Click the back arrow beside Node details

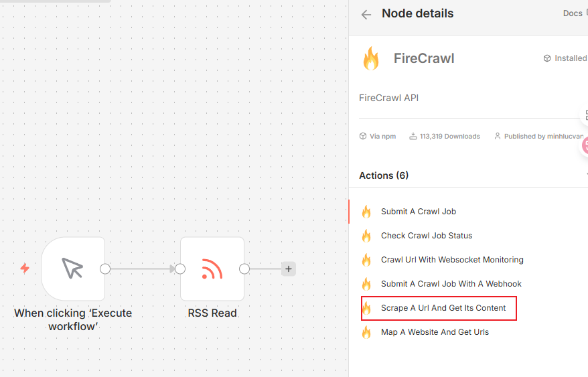[x=366, y=15]
